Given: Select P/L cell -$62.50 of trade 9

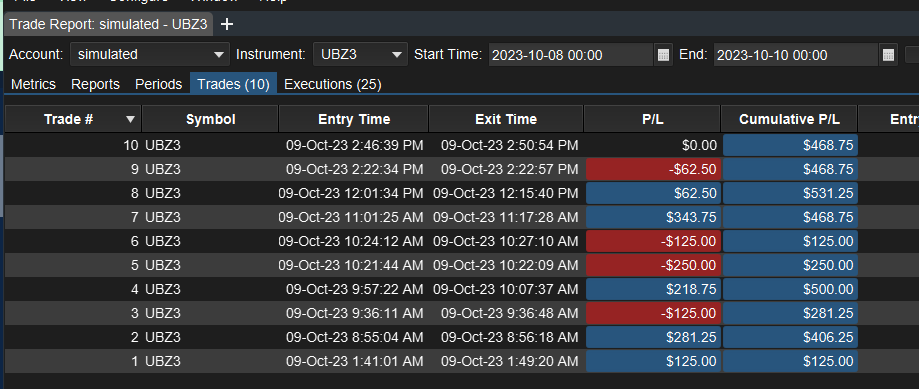Looking at the screenshot, I should coord(653,169).
